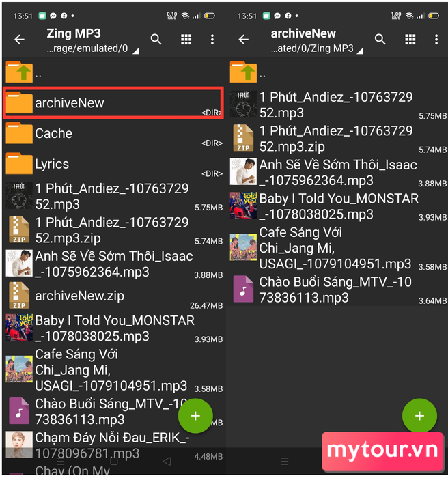Viewport: 448px width, 478px height.
Task: Tap MONSTAR album thumbnail in archiveNew panel
Action: coord(243,206)
